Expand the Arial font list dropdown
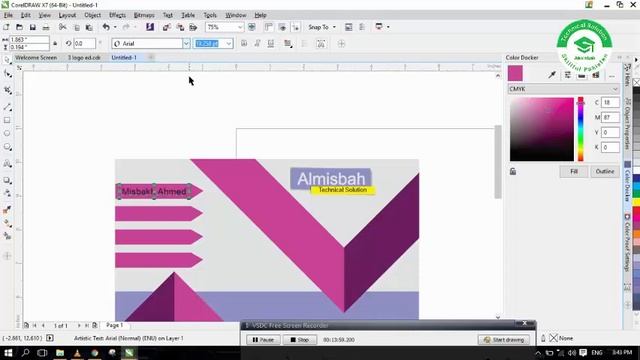Screen dimensions: 640x360 pyautogui.click(x=186, y=44)
